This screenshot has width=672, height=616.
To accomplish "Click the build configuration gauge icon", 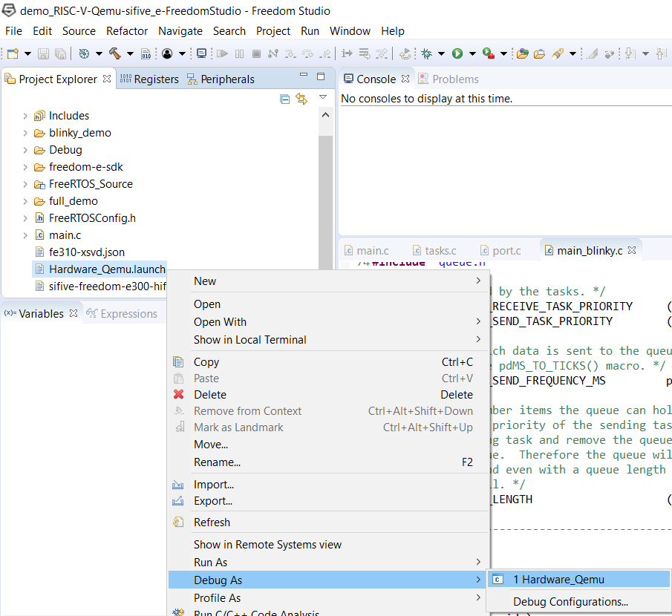I will (84, 53).
